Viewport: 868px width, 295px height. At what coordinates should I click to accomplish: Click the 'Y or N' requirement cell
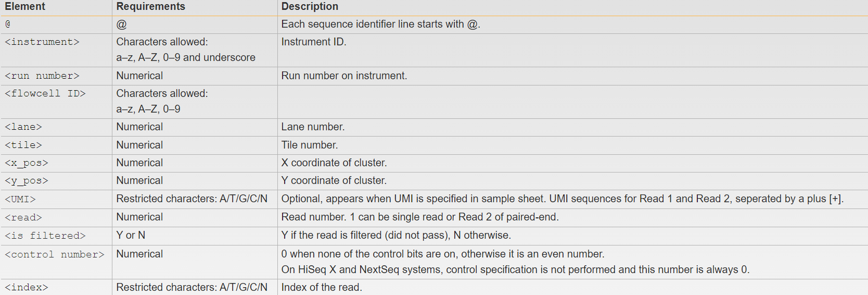click(131, 236)
